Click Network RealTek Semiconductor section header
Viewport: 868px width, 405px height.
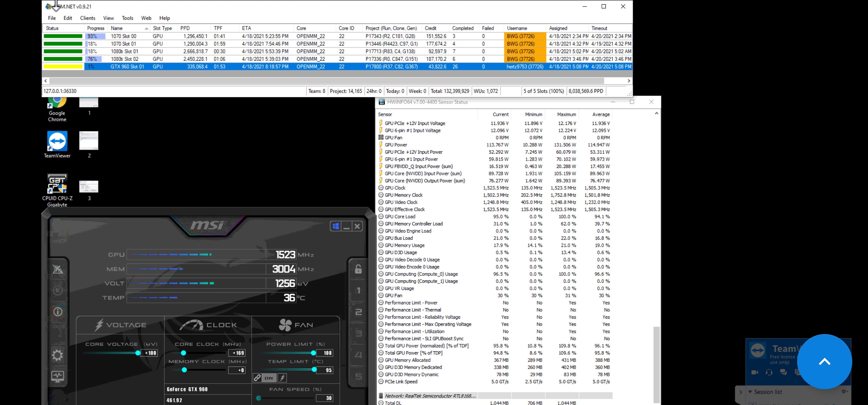pos(494,396)
